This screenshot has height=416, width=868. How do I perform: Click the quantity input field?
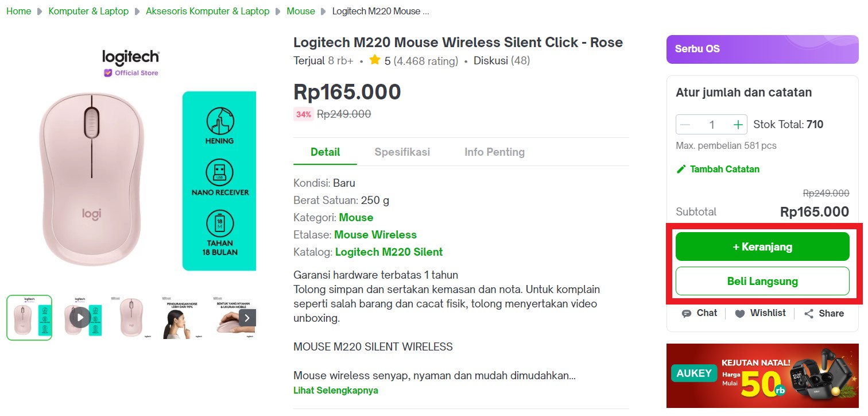click(711, 124)
